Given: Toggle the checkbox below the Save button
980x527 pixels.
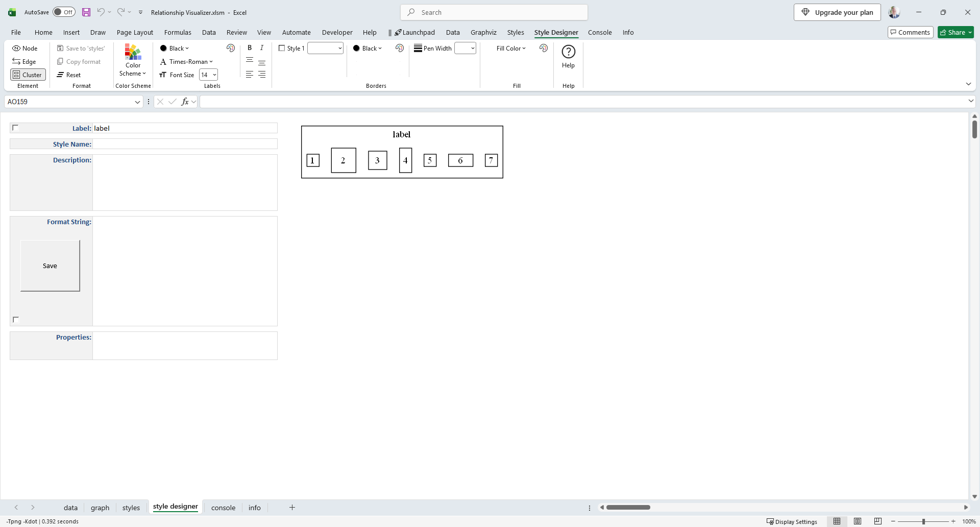Looking at the screenshot, I should click(x=15, y=319).
